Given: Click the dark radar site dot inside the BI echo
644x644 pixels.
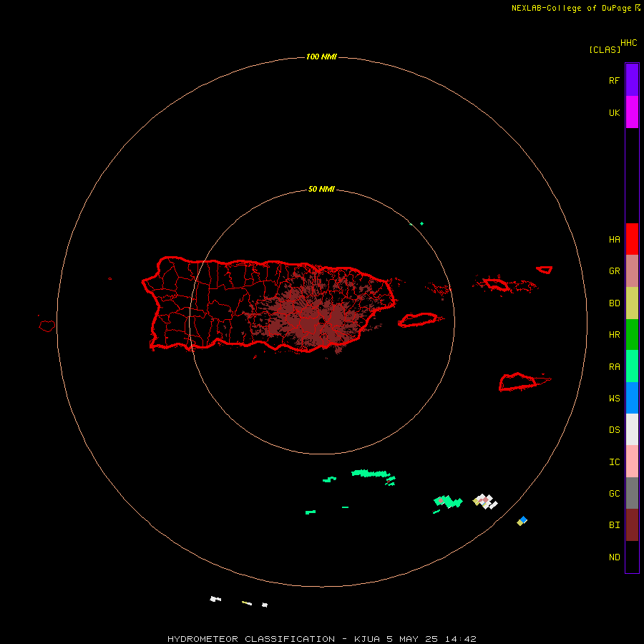Looking at the screenshot, I should [x=321, y=321].
